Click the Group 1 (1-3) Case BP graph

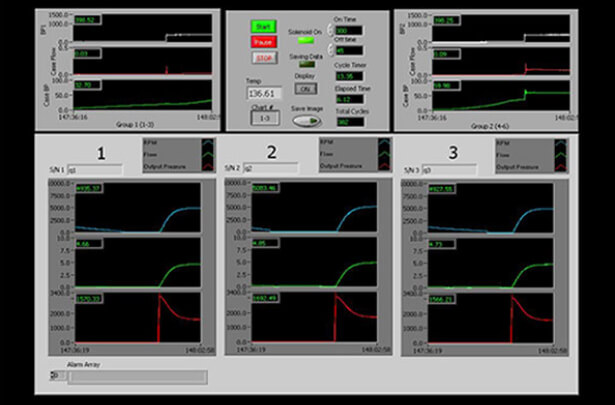coord(143,94)
